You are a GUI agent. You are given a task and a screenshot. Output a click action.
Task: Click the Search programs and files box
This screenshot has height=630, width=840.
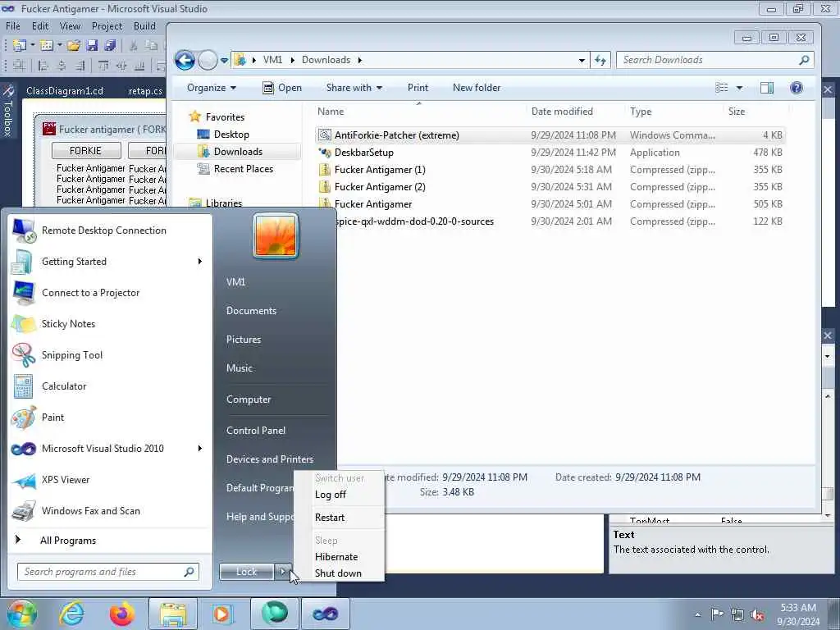(x=108, y=572)
